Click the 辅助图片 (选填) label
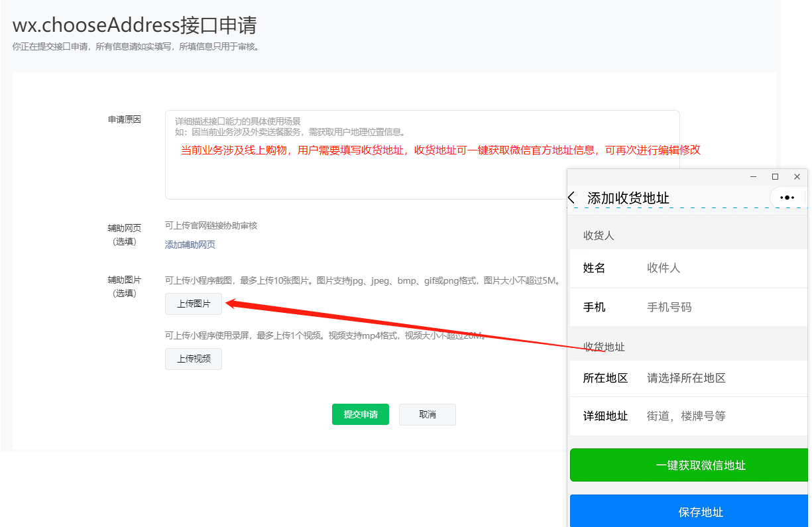This screenshot has width=812, height=527. [125, 286]
